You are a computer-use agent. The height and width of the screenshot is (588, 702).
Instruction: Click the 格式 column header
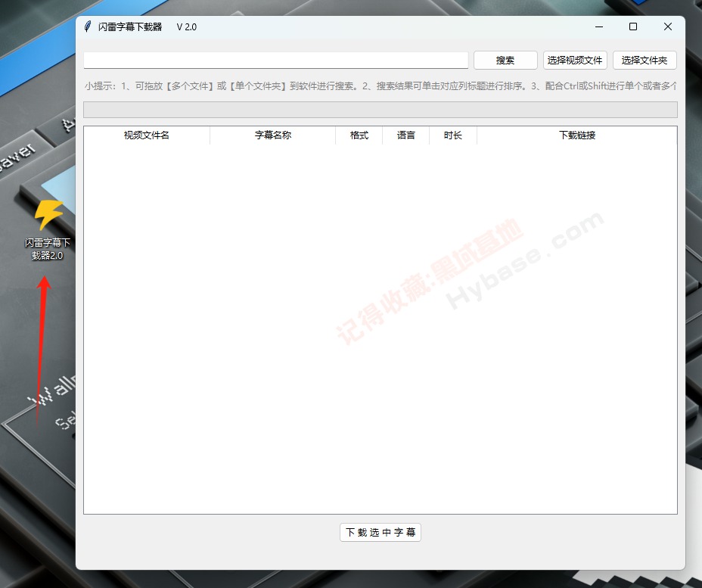(x=359, y=135)
